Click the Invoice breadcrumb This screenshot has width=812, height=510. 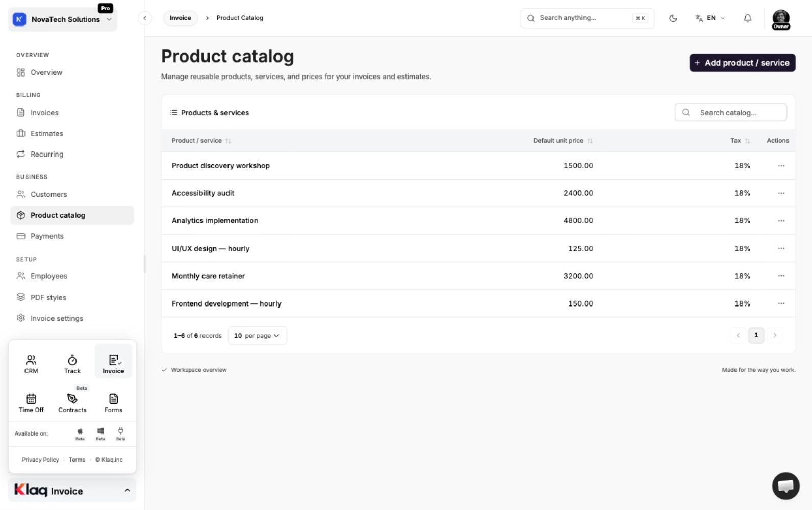pyautogui.click(x=181, y=18)
